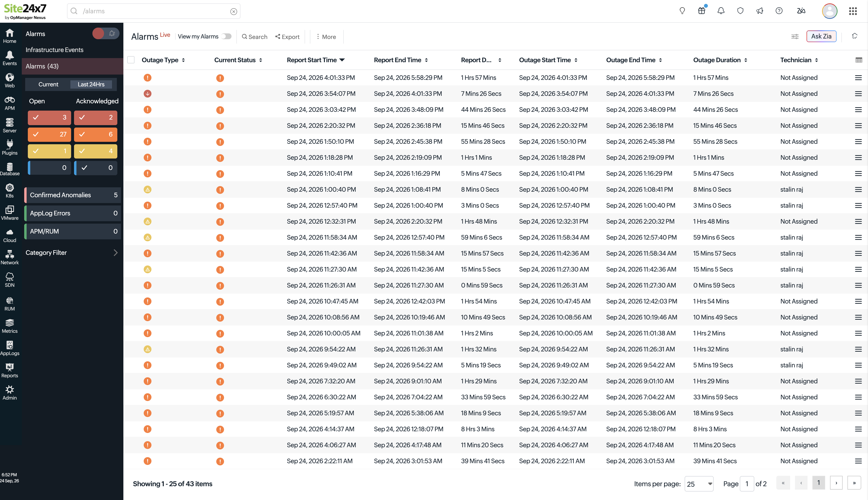Image resolution: width=868 pixels, height=500 pixels.
Task: Open the help question mark icon
Action: click(x=779, y=11)
